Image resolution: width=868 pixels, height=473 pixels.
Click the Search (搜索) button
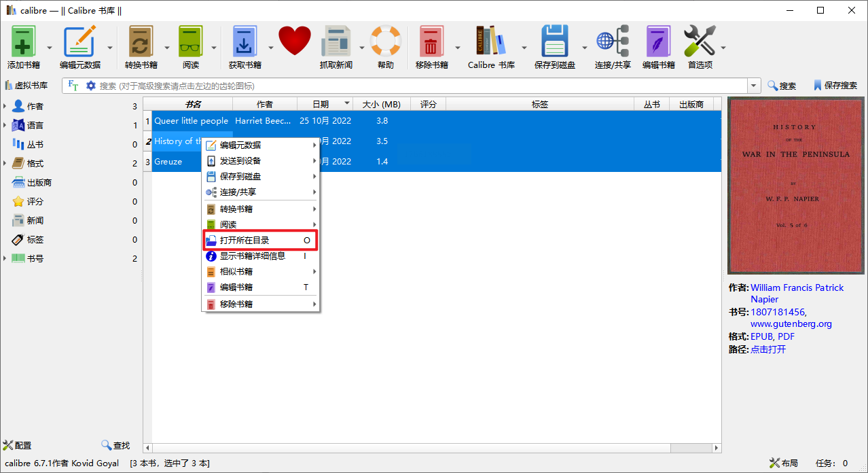coord(782,86)
